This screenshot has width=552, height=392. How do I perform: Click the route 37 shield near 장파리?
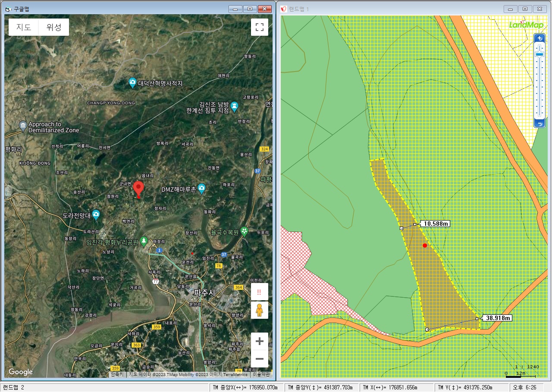[258, 171]
